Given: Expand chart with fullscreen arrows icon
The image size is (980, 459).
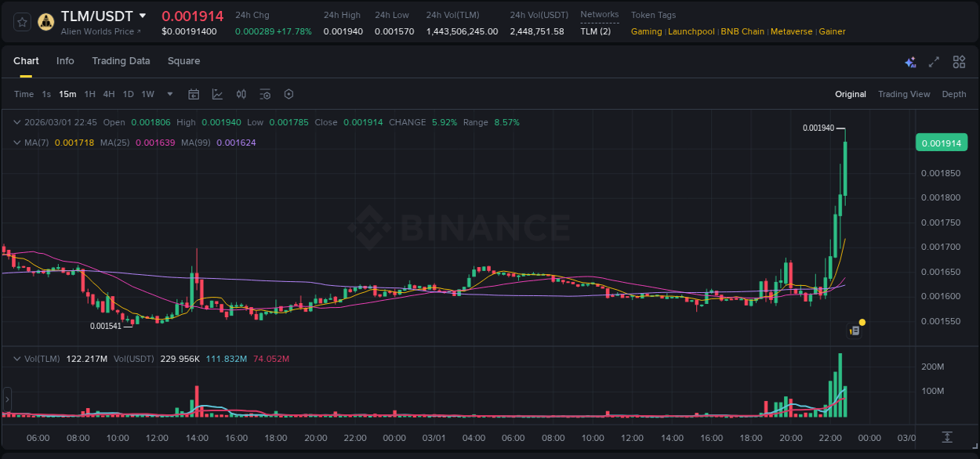Looking at the screenshot, I should pos(934,61).
